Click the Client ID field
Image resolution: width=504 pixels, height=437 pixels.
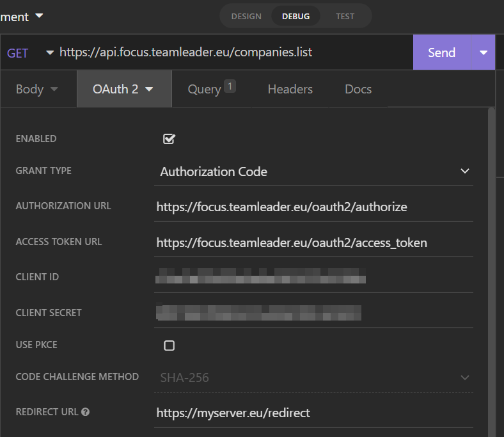coord(313,277)
